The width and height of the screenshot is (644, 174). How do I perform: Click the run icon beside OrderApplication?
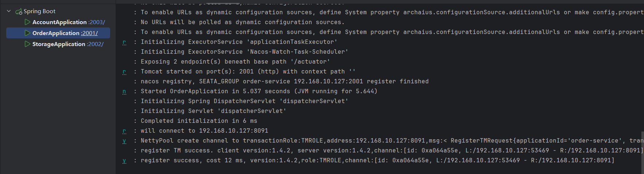coord(27,33)
